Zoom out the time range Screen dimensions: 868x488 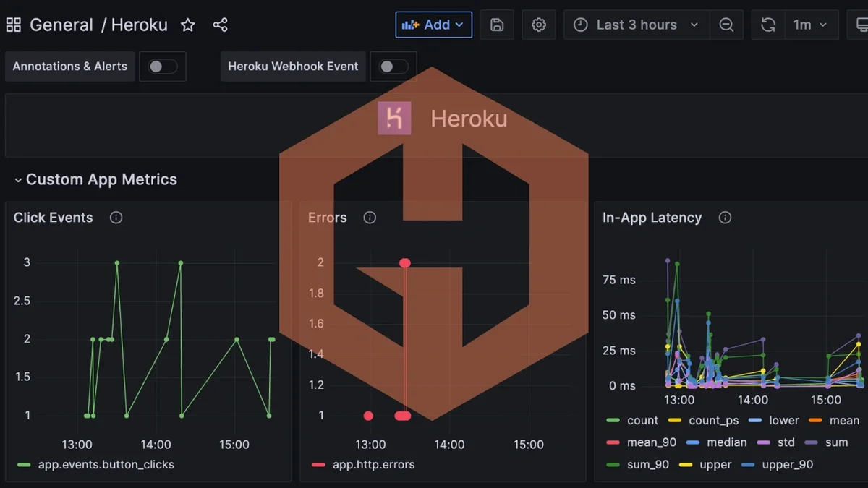tap(727, 25)
